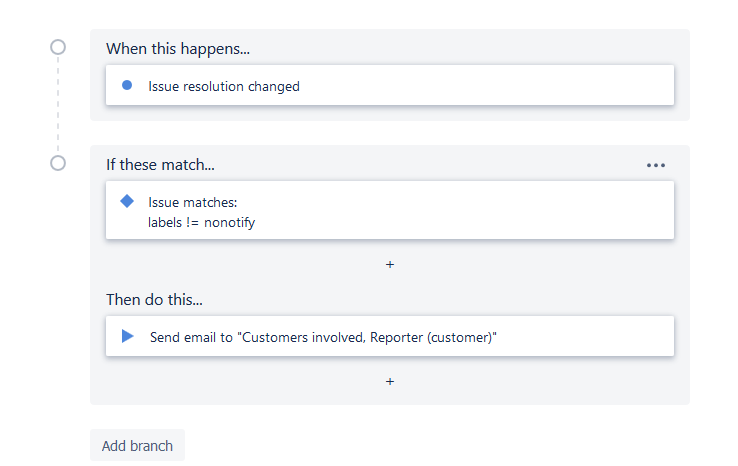
Task: Open the "Issue resolution changed" trigger card
Action: (450, 86)
